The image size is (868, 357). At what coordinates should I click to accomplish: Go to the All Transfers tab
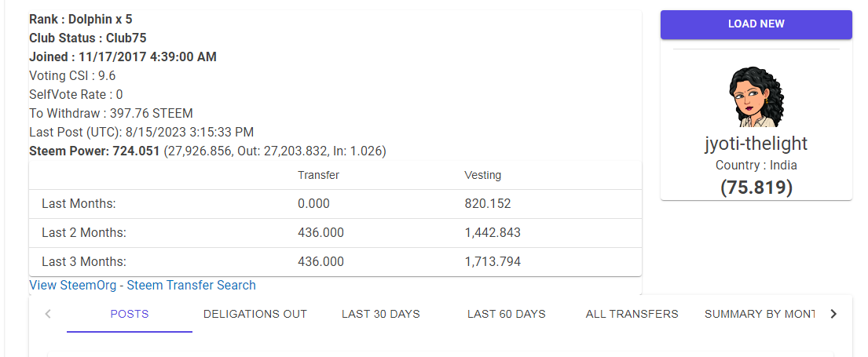[632, 314]
